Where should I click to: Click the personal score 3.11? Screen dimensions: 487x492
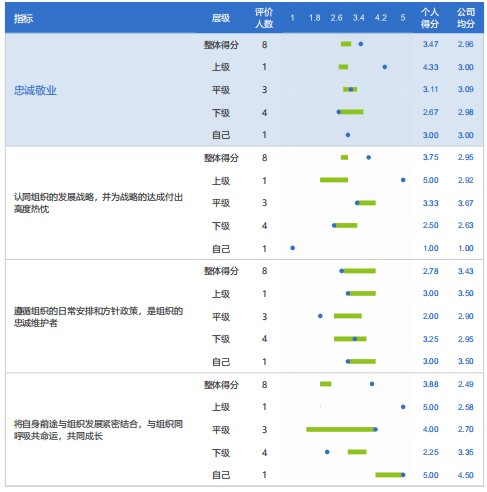point(431,89)
